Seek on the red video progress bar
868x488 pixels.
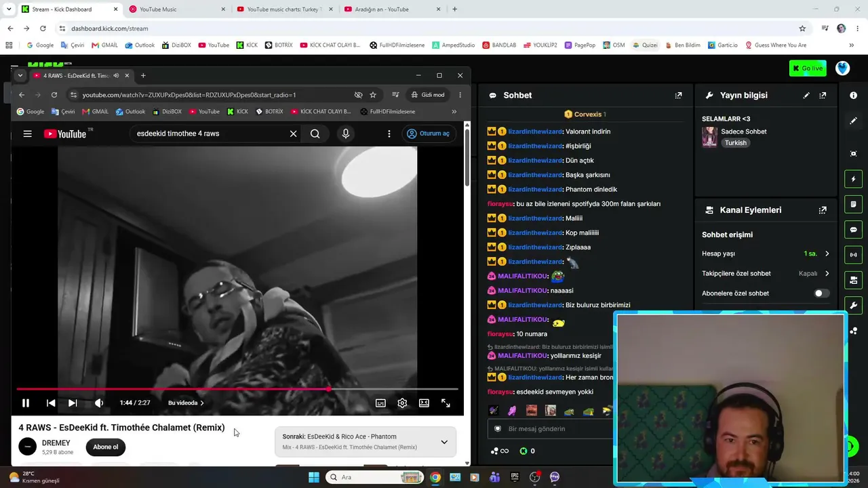pos(237,389)
